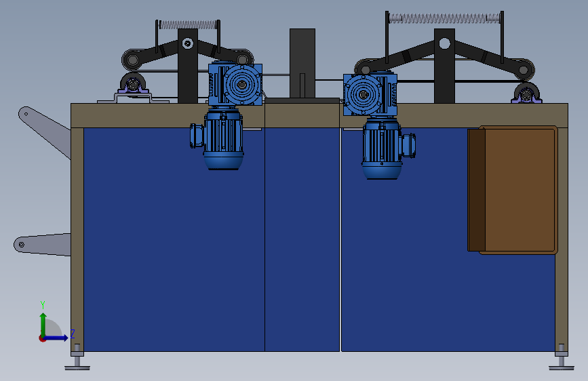The image size is (588, 381).
Task: Select the long right tension spring on top
Action: point(444,18)
